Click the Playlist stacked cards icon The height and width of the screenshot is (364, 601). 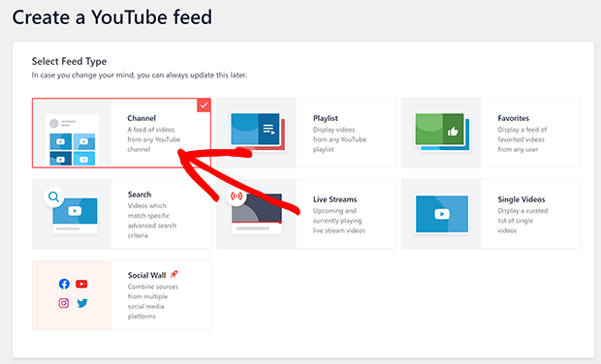[x=258, y=131]
